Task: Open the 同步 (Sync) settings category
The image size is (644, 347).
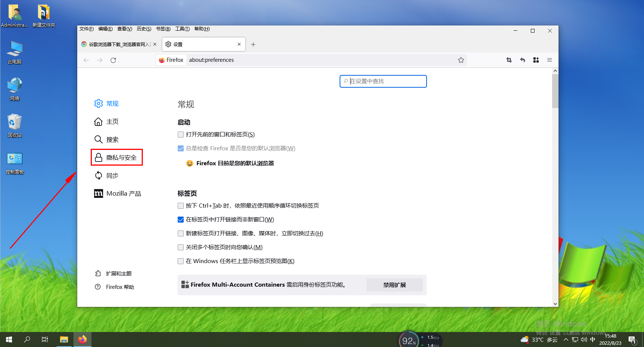Action: (106, 175)
